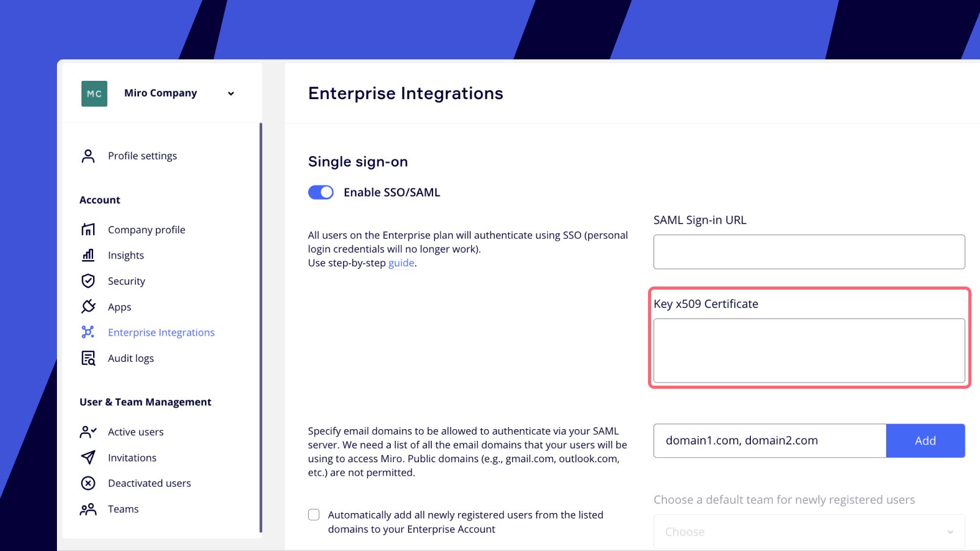
Task: Select the Apps icon in the sidebar
Action: (x=89, y=306)
